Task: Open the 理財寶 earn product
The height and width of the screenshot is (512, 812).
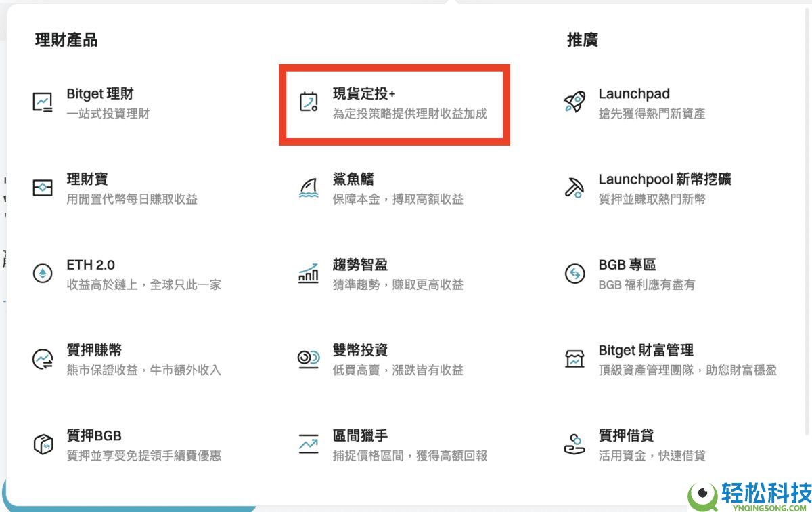Action: [88, 179]
